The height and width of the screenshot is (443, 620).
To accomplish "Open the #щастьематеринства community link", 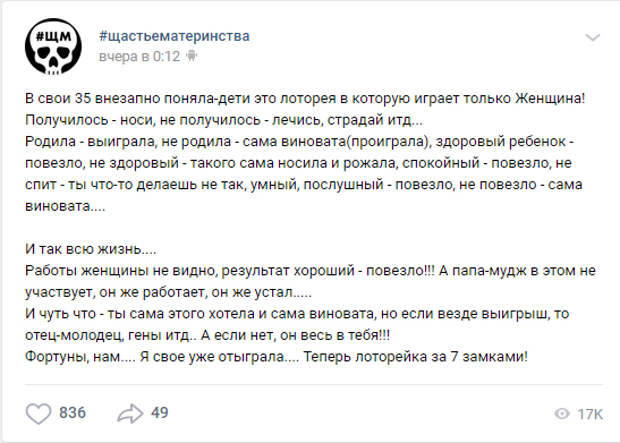I will 174,36.
